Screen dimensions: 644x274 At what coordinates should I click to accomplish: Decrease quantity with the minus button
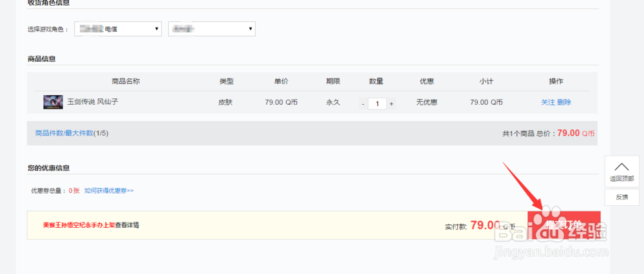point(363,104)
